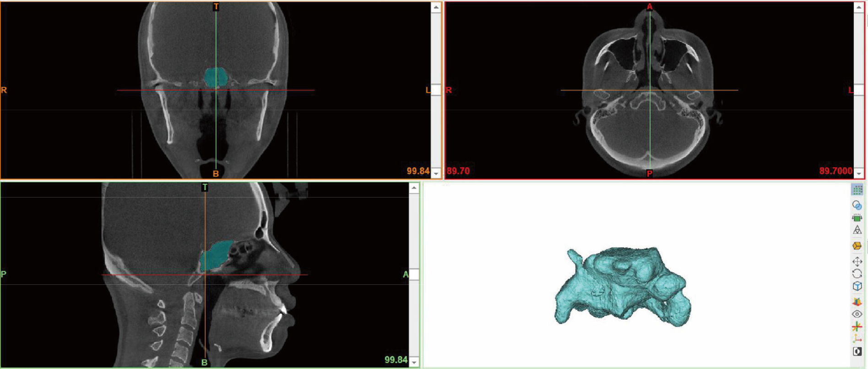Click the orange R label in coronal view
This screenshot has width=868, height=369.
(x=4, y=90)
